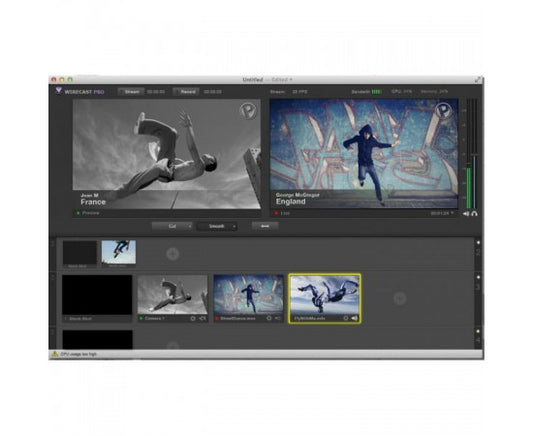The height and width of the screenshot is (436, 533).
Task: Toggle layer 3 visibility dot at right edge
Action: coord(478,277)
